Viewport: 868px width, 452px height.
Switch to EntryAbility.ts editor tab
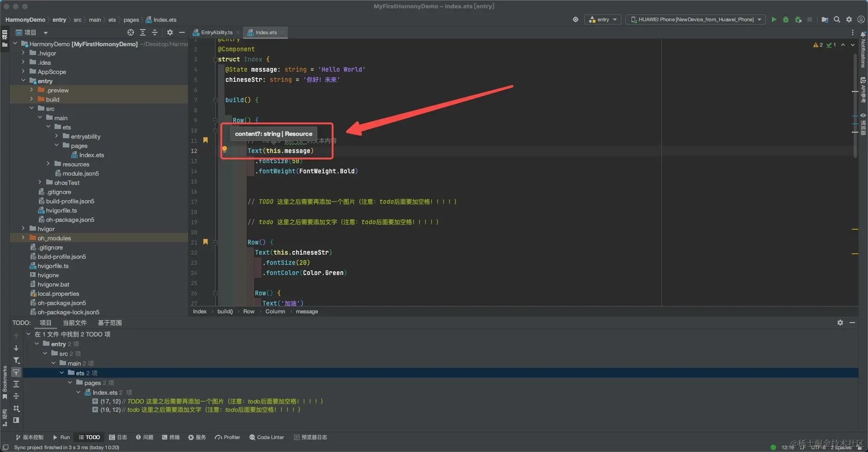(216, 32)
